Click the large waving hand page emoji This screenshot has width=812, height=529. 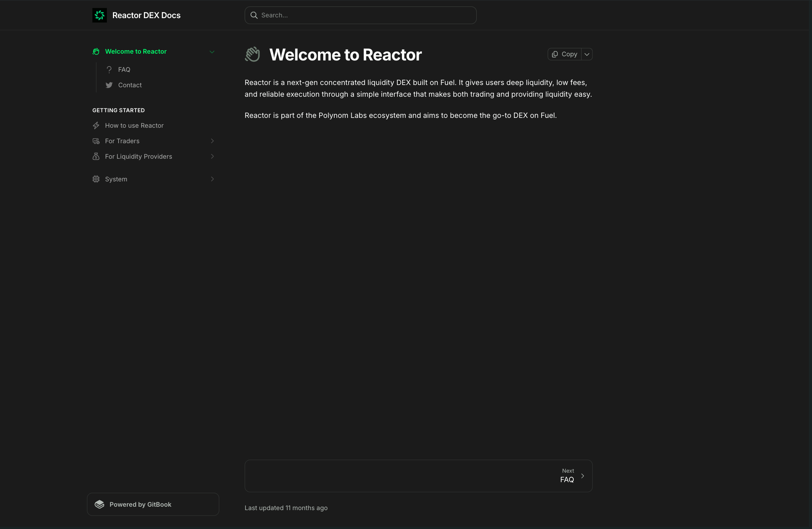252,54
